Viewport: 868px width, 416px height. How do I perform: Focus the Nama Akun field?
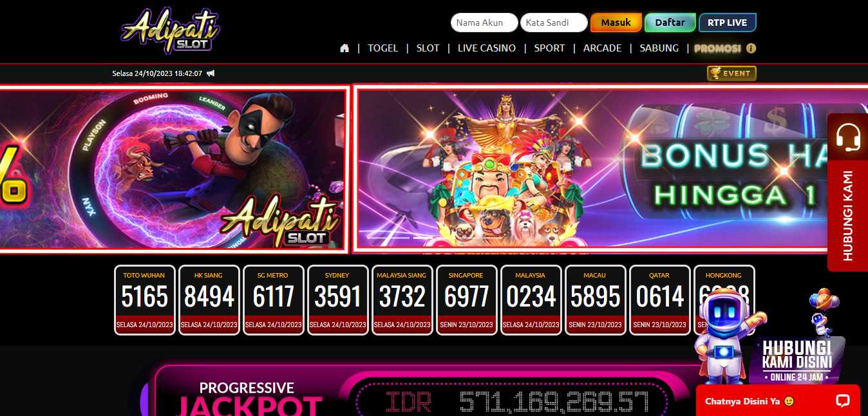[x=484, y=23]
